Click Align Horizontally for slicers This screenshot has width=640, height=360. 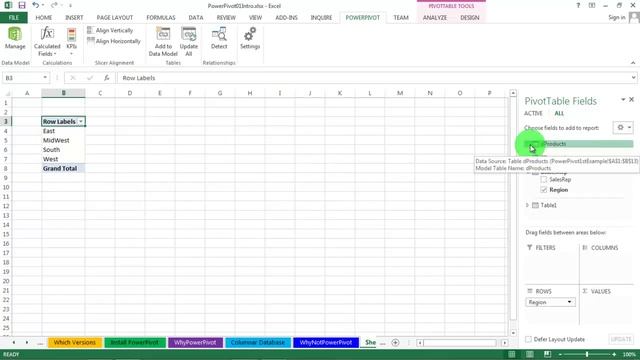[114, 41]
